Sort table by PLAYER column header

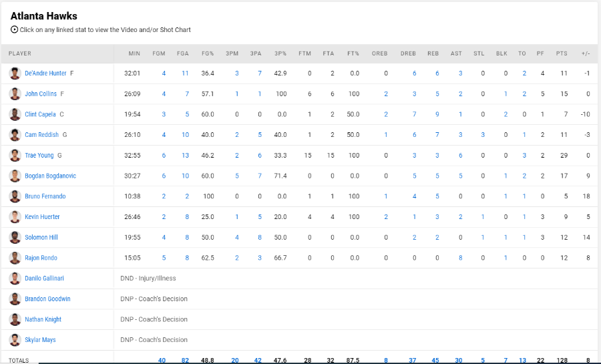[x=20, y=53]
